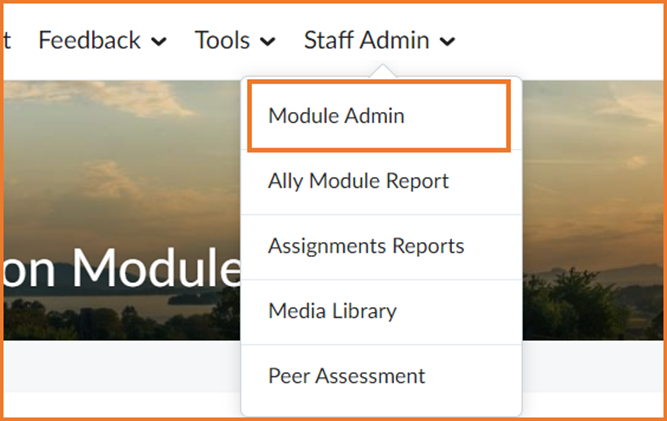Screen dimensions: 667x421
Task: Expand the Tools dropdown chevron
Action: point(268,42)
